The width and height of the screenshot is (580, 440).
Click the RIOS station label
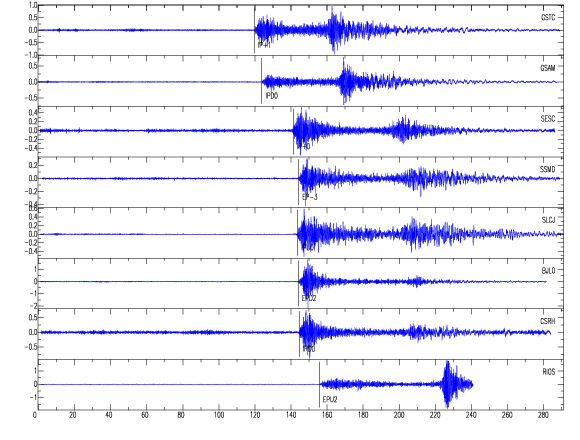549,372
